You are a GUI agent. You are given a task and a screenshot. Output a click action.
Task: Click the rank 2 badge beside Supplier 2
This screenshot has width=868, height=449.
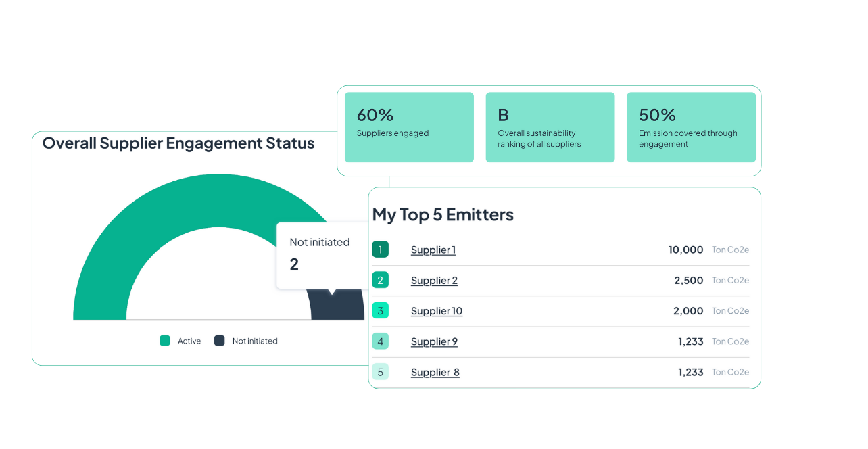pos(380,280)
